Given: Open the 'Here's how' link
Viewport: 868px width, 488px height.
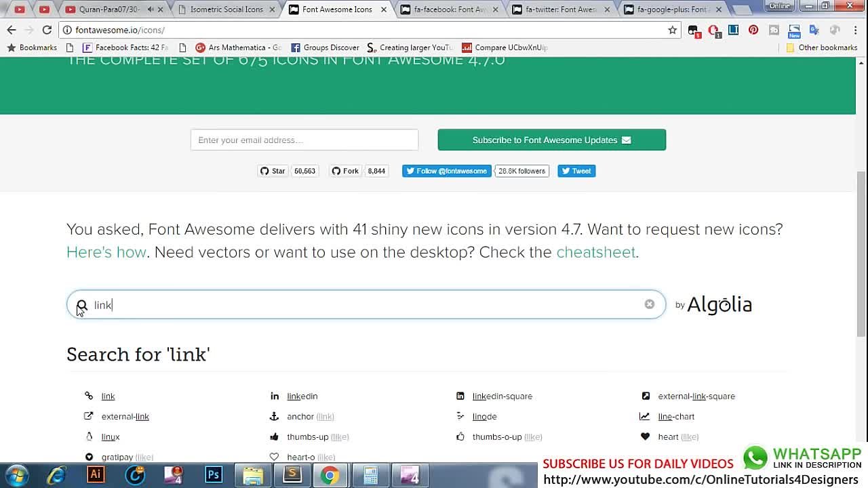Looking at the screenshot, I should (106, 252).
